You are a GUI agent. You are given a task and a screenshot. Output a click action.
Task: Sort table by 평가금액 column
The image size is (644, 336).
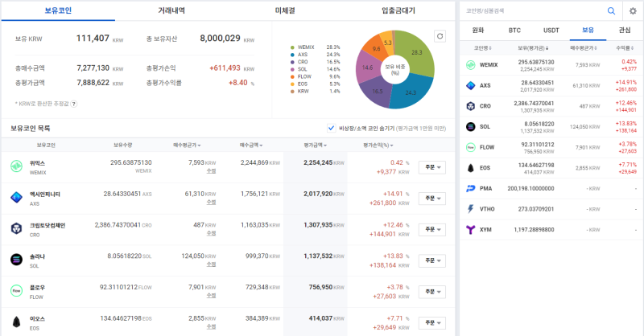316,145
